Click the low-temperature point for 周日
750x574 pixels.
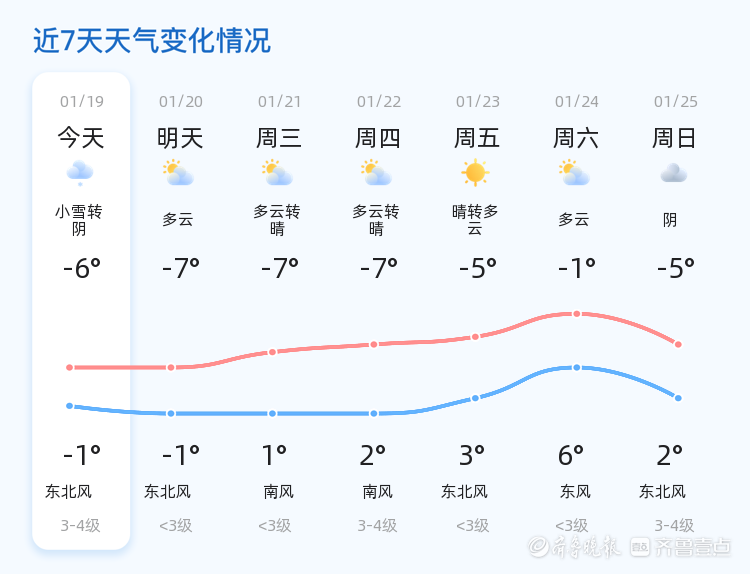click(678, 398)
